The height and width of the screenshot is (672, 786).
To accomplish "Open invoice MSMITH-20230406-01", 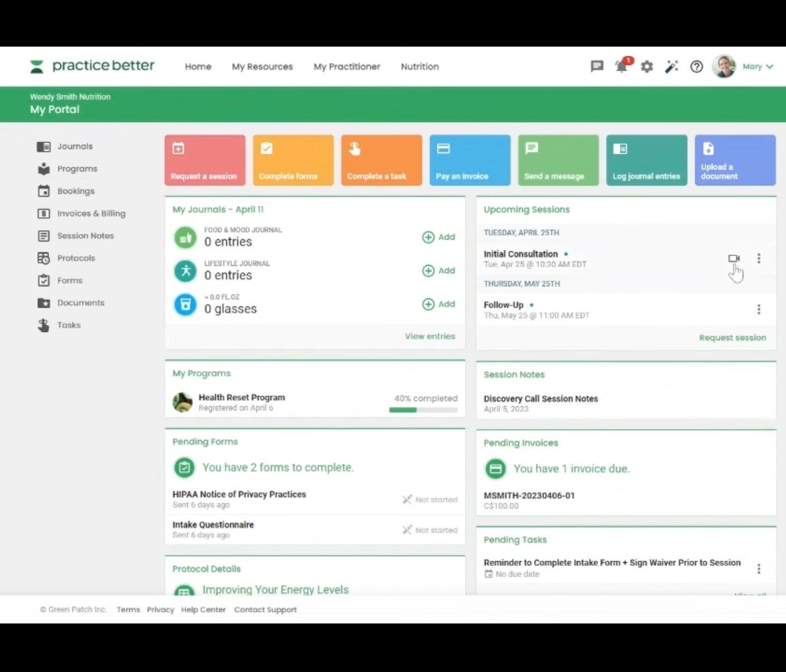I will pyautogui.click(x=529, y=495).
